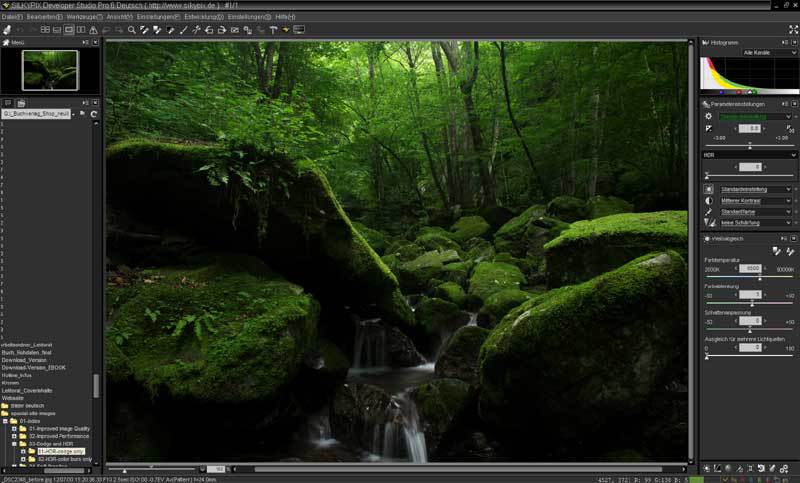Open the keine Schärfung dropdown
The image size is (800, 483).
[756, 223]
